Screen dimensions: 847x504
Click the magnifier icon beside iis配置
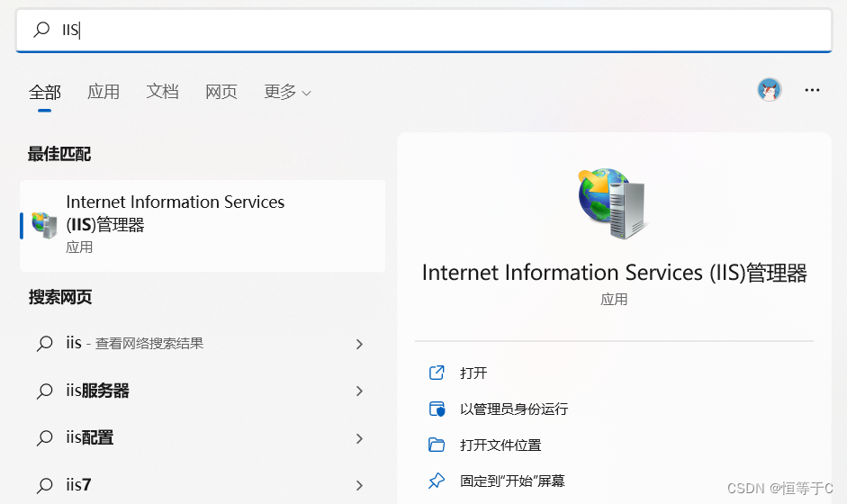[x=45, y=438]
